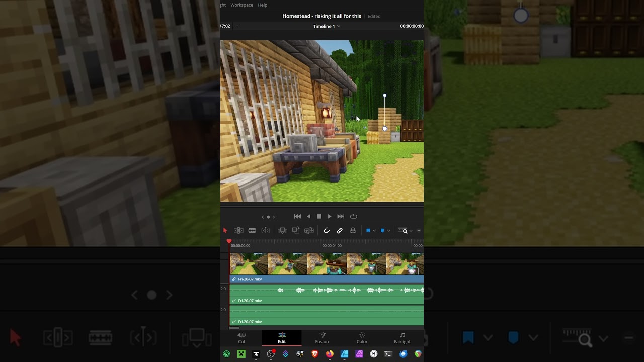Stop playback with the square button

click(x=319, y=216)
